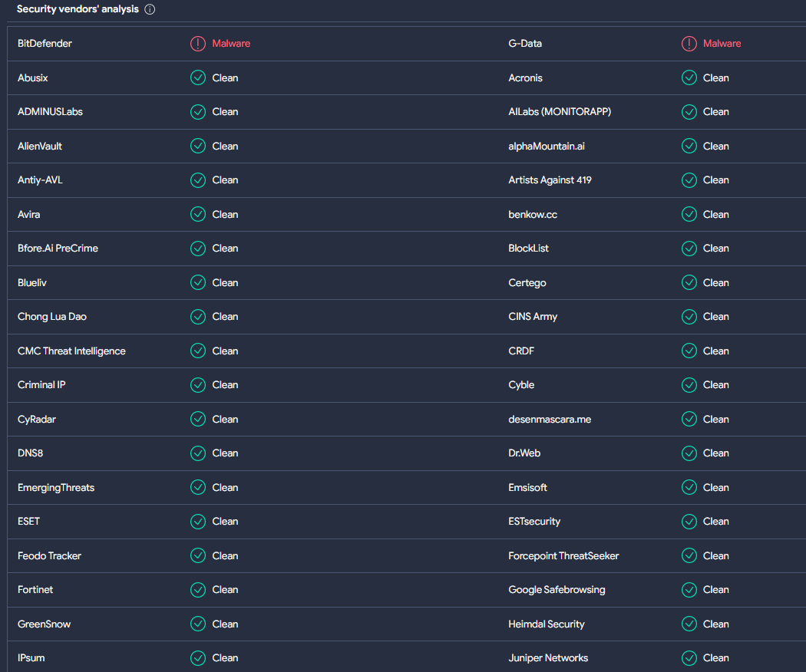Click the clean check icon for Avira
The width and height of the screenshot is (806, 672).
click(x=198, y=214)
